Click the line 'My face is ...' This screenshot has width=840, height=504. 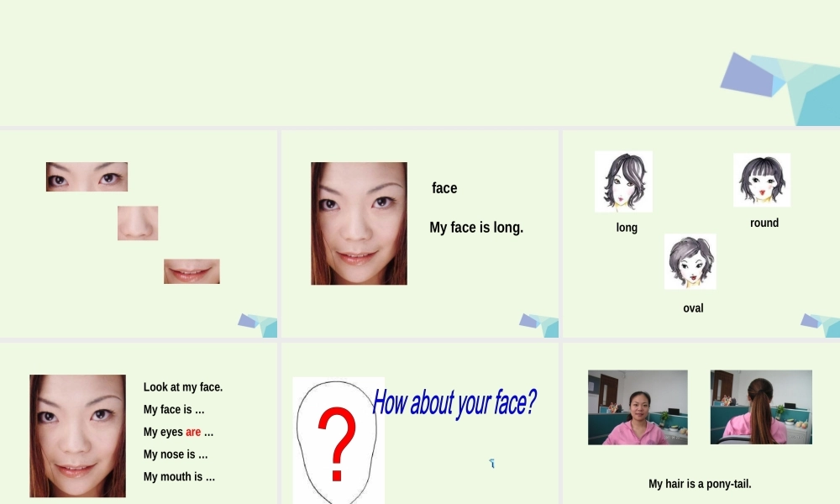click(x=174, y=410)
